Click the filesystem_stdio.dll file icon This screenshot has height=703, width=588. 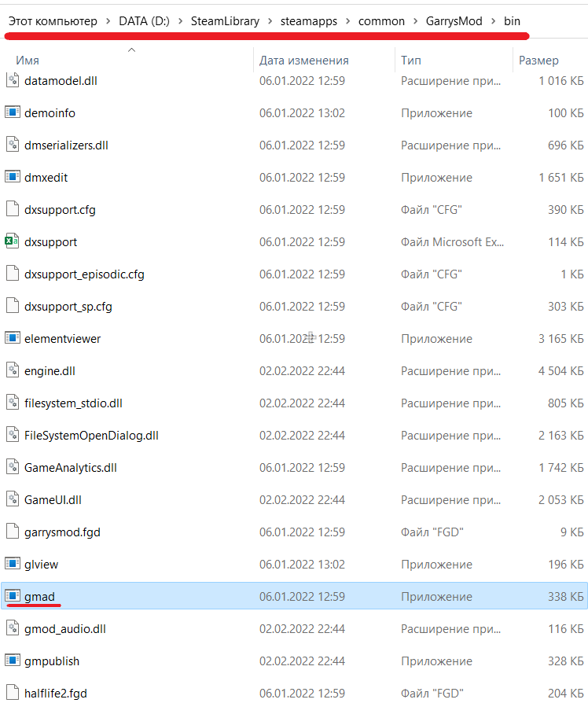tap(13, 403)
